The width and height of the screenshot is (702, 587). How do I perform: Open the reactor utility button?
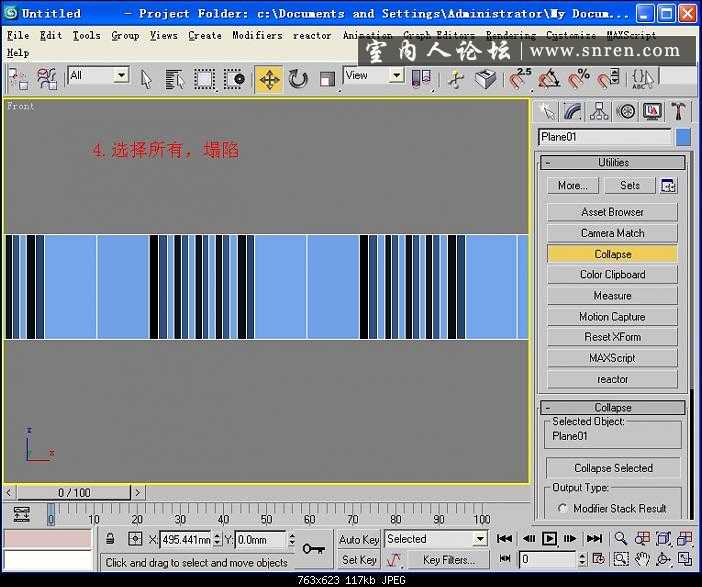pos(612,379)
